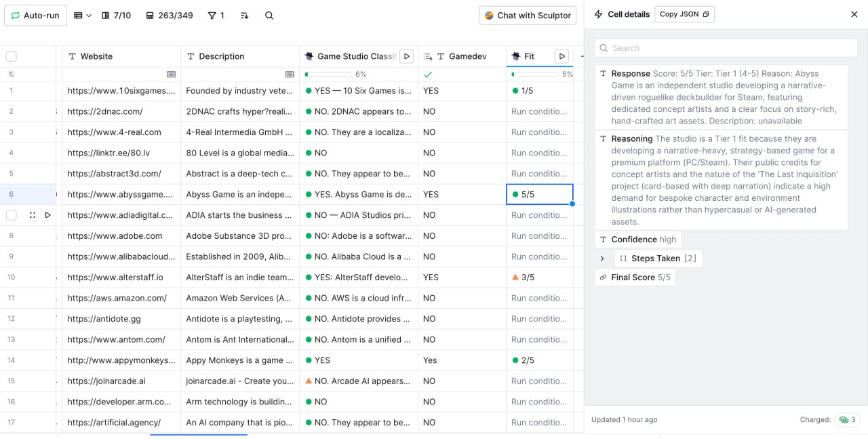The image size is (868, 439).
Task: Check the select-all rows checkbox
Action: [x=12, y=56]
